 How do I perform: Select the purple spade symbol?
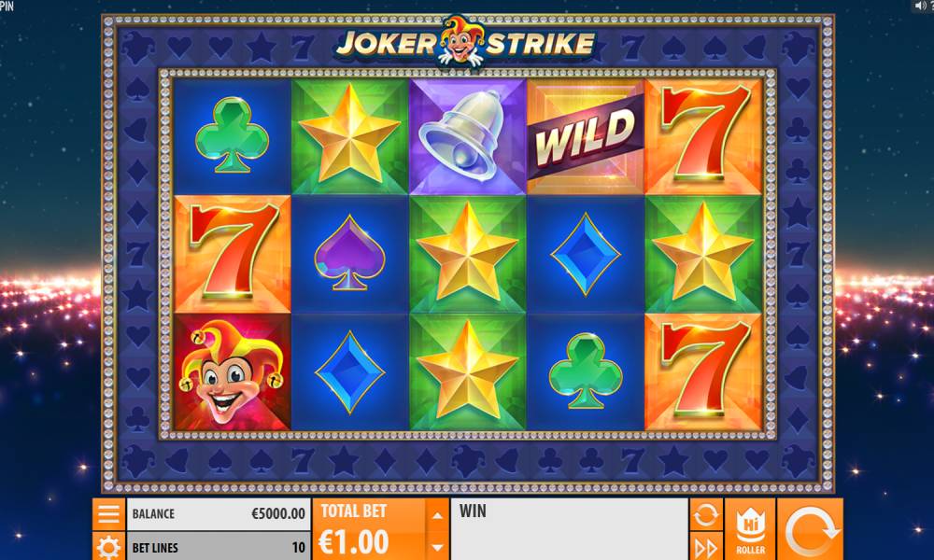[349, 254]
